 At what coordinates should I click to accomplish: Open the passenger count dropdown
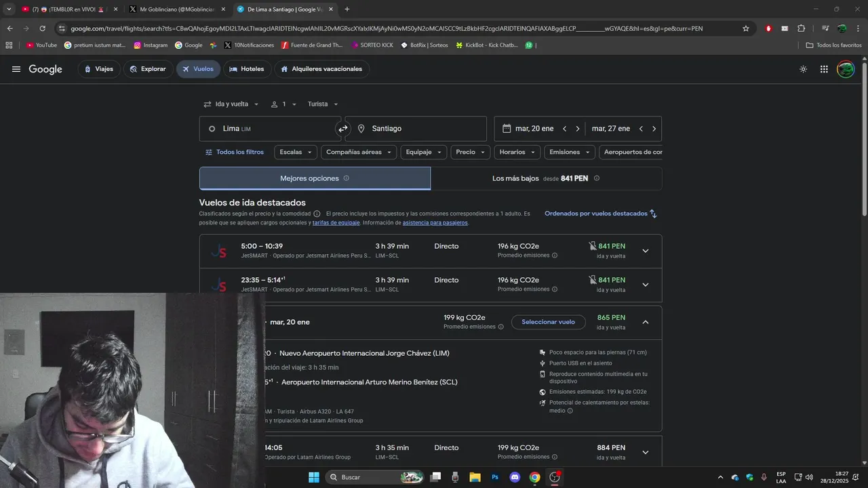coord(283,104)
